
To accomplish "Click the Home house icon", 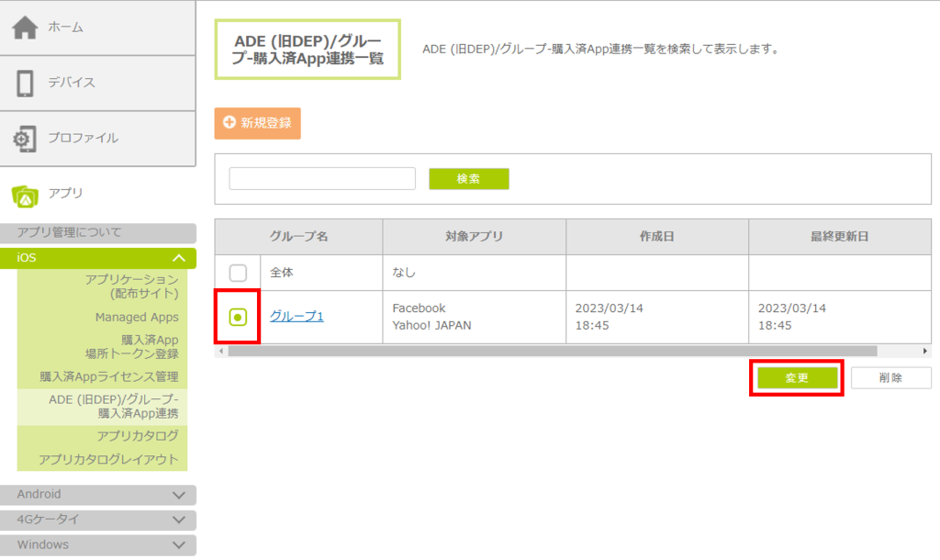I will 25,28.
